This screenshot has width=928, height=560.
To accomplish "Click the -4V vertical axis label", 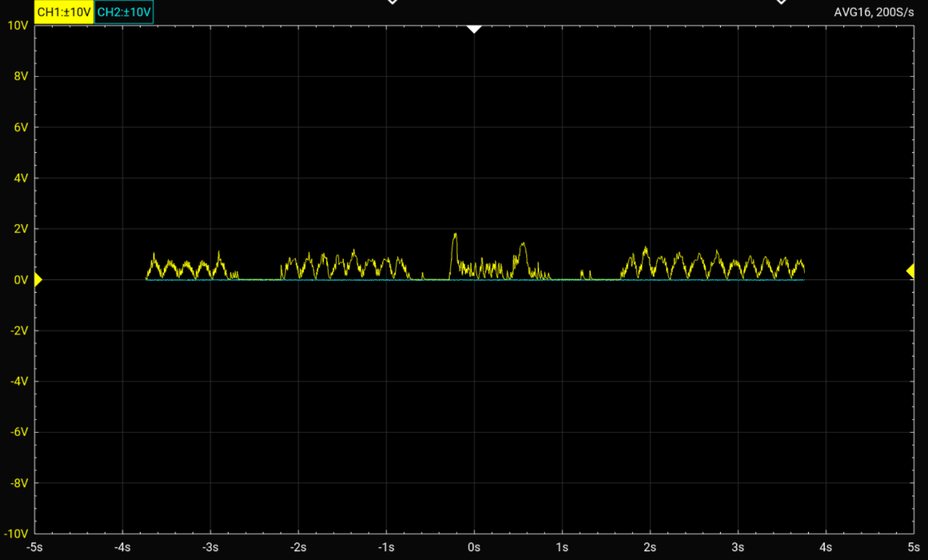I will (x=19, y=382).
